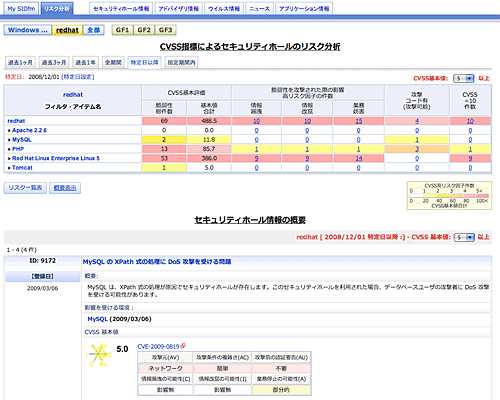The height and width of the screenshot is (400, 500).
Task: Expand the MySQL item in the risk table
Action: (22, 140)
